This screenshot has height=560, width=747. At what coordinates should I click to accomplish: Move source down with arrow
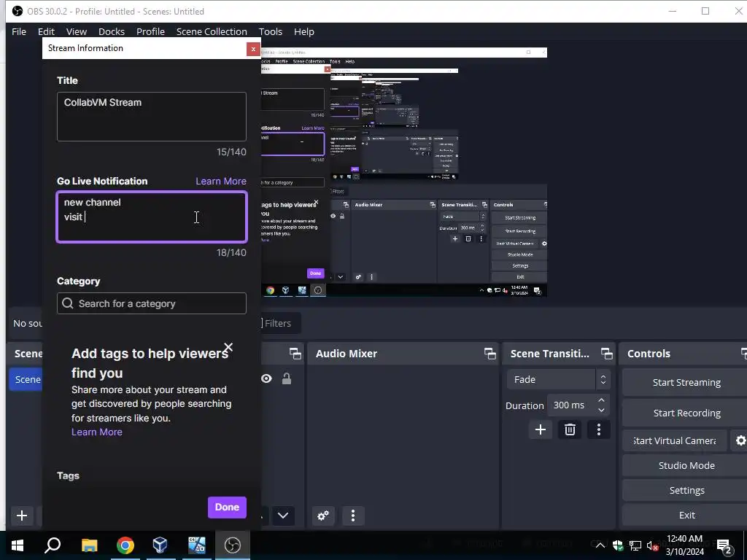click(283, 516)
